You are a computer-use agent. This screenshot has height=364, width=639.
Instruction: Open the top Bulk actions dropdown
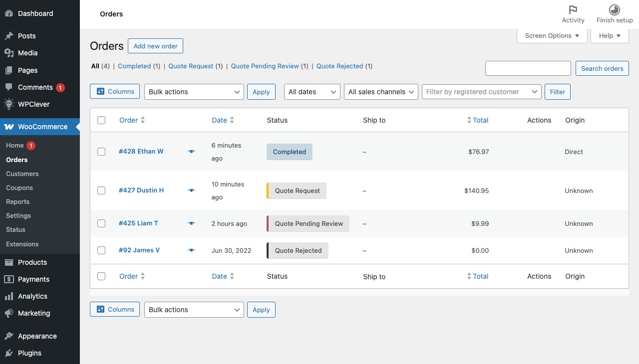[194, 92]
